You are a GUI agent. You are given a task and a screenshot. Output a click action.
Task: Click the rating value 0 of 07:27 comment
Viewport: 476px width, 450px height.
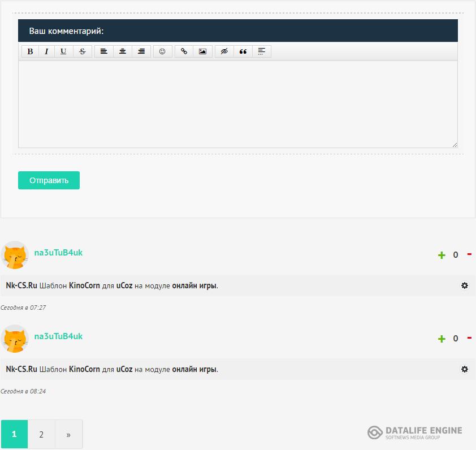pyautogui.click(x=456, y=255)
